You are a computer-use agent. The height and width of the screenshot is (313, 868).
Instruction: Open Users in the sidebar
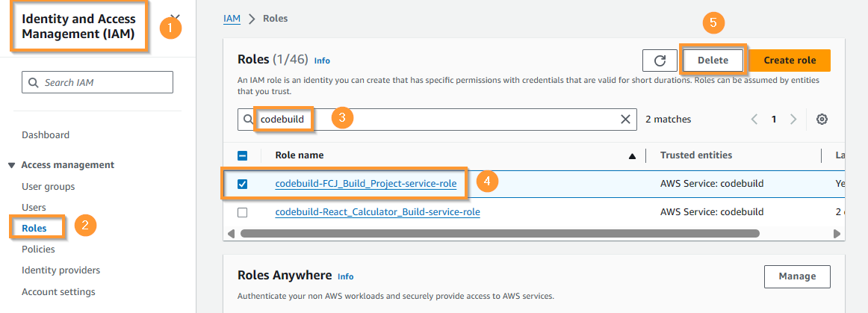pos(34,207)
